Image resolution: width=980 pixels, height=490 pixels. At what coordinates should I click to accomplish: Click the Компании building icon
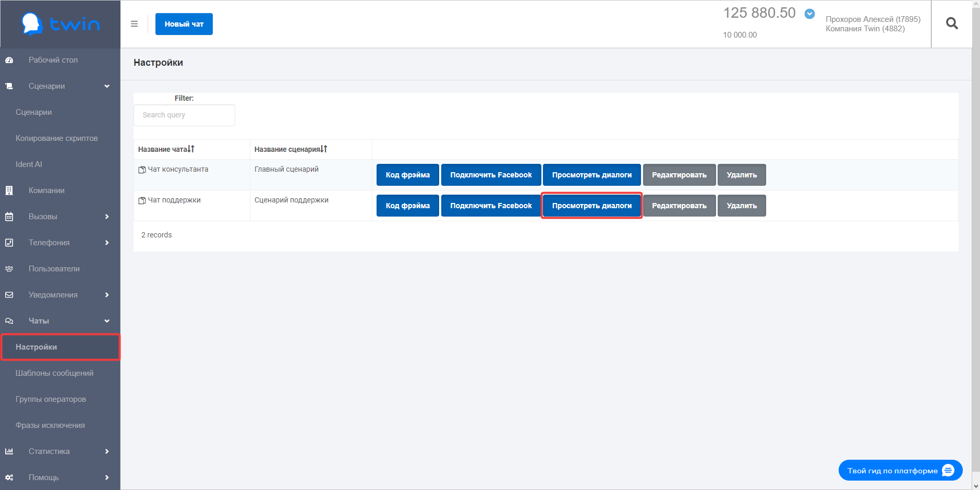coord(9,190)
